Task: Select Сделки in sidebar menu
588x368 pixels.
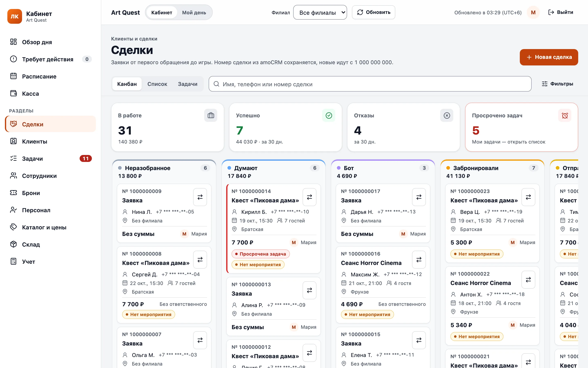Action: click(x=50, y=124)
